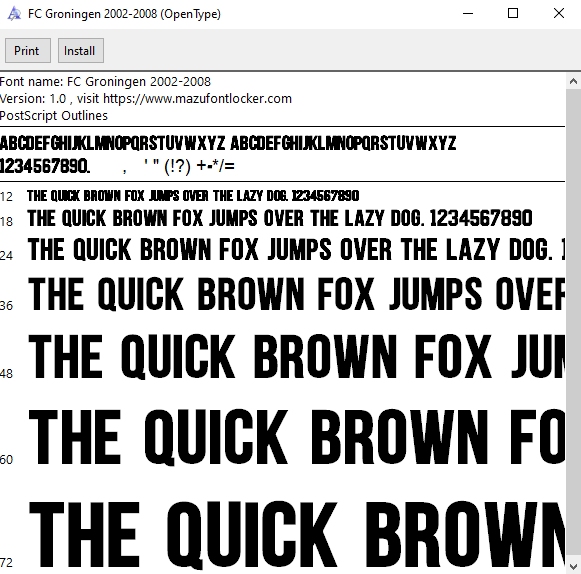Maximize the font preview window
This screenshot has width=581, height=574.
pos(513,14)
